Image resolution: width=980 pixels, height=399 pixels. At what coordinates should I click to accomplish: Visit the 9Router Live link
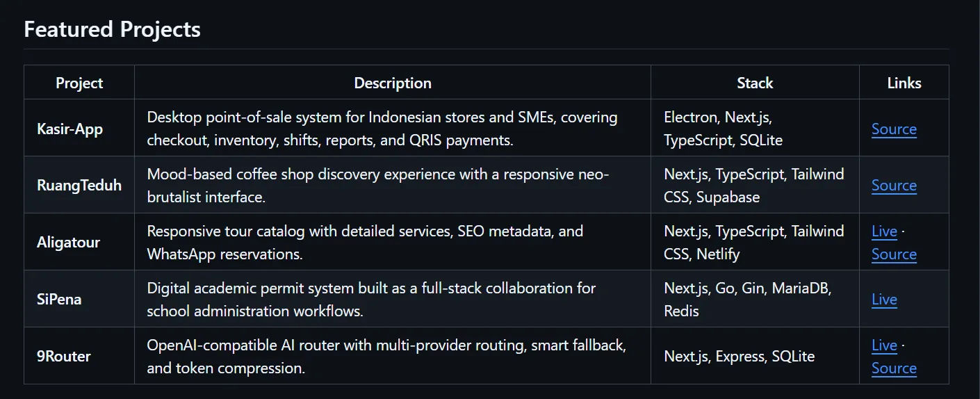click(x=884, y=345)
